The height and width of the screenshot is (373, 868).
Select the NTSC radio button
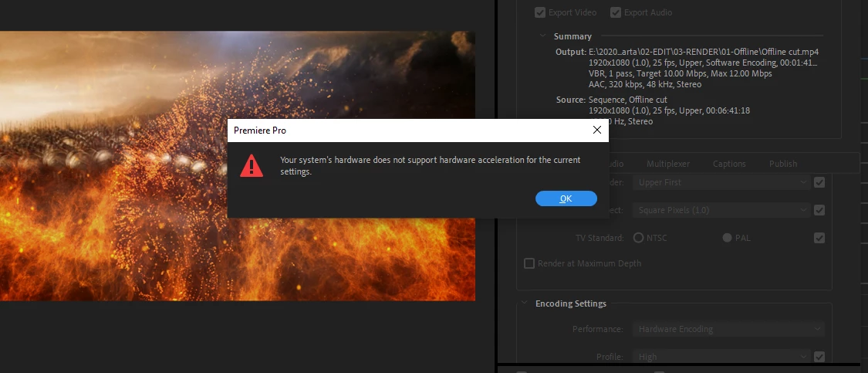click(x=638, y=238)
